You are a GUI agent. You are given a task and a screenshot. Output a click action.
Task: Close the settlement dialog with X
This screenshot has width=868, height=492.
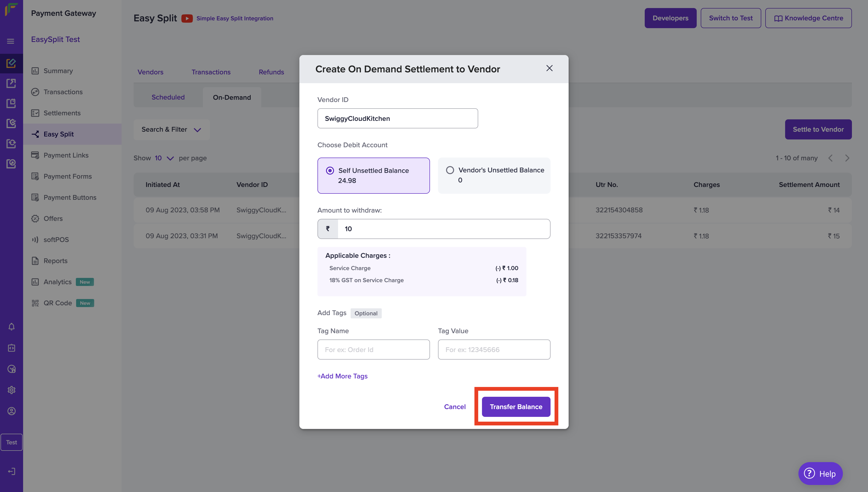click(x=549, y=68)
